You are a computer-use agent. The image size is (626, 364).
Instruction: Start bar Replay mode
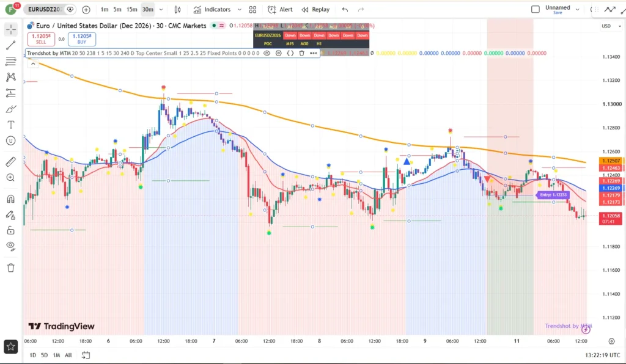tap(315, 10)
